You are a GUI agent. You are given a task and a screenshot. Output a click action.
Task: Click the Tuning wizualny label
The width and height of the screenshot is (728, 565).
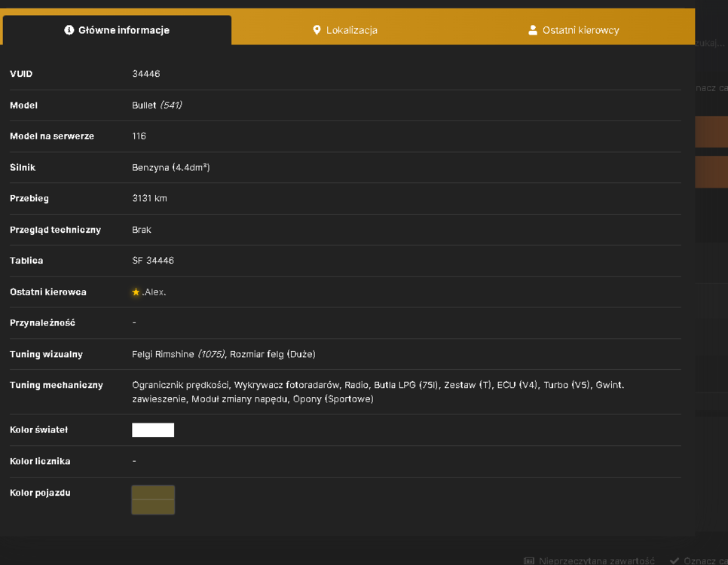pos(46,354)
